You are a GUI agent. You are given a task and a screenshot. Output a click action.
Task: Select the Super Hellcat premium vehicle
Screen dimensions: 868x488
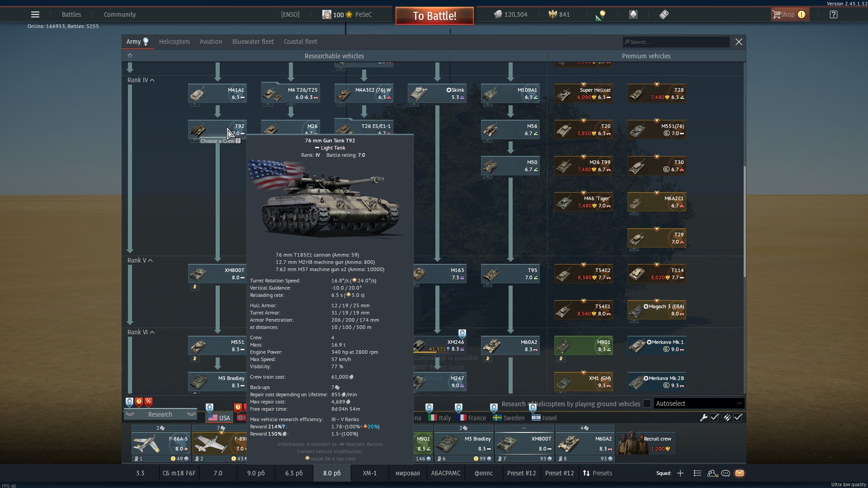[584, 94]
